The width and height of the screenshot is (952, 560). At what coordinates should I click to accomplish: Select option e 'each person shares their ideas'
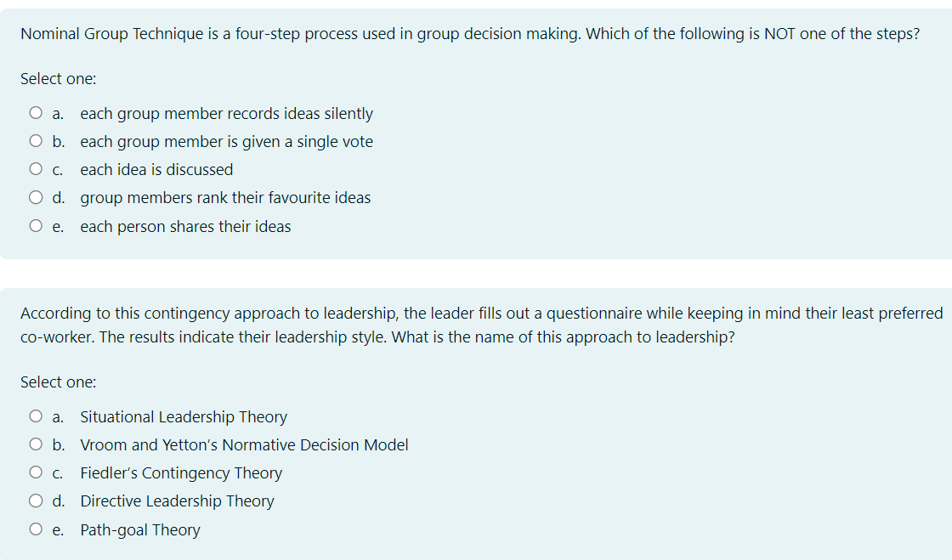36,224
